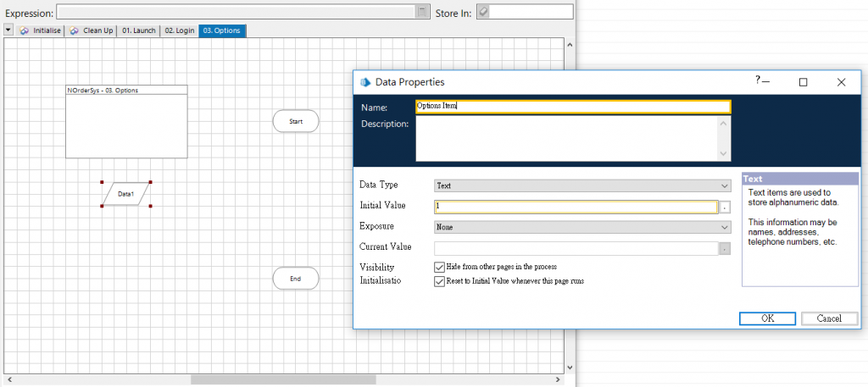Confirm with the OK button

pos(767,318)
